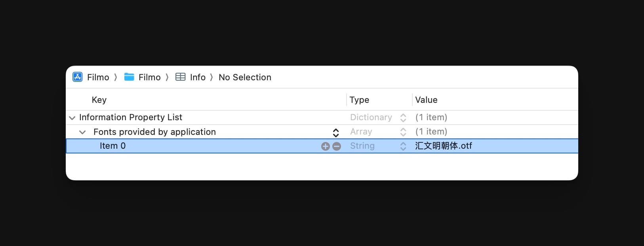Click the Filmo project icon in breadcrumb

click(78, 77)
